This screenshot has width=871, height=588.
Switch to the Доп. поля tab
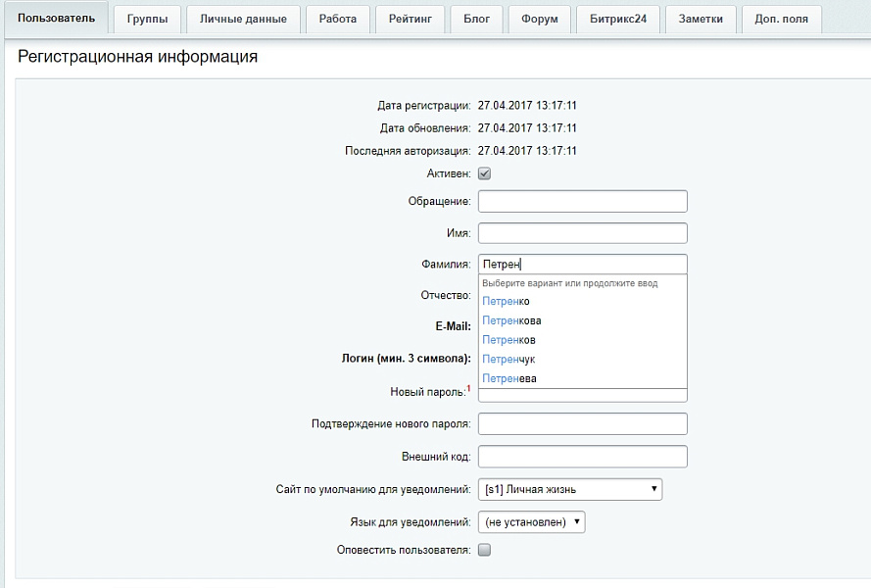click(781, 20)
